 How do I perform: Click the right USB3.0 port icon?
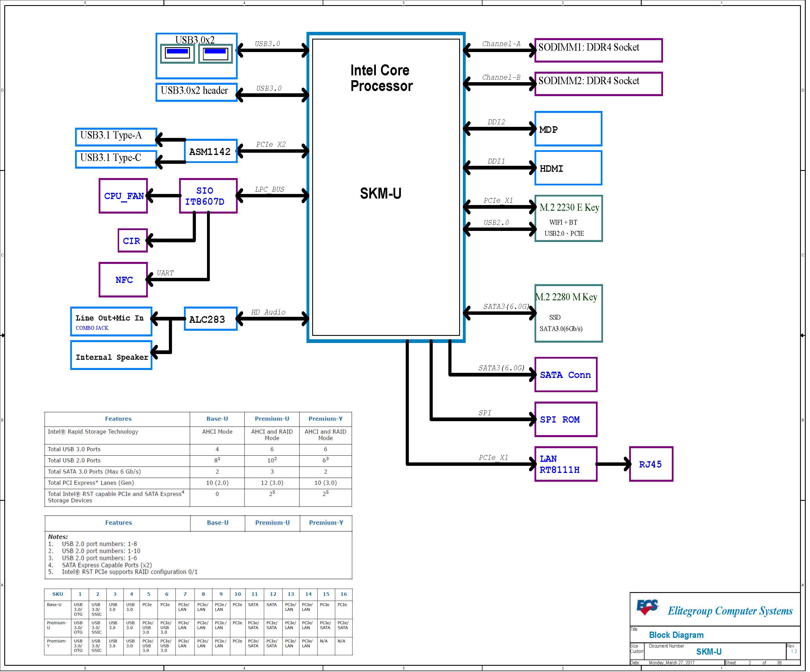[x=216, y=54]
